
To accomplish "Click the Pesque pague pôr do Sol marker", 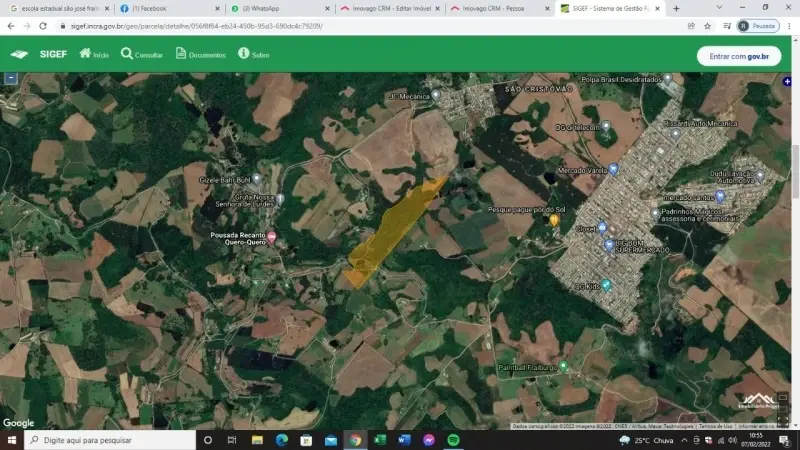I will click(x=554, y=219).
